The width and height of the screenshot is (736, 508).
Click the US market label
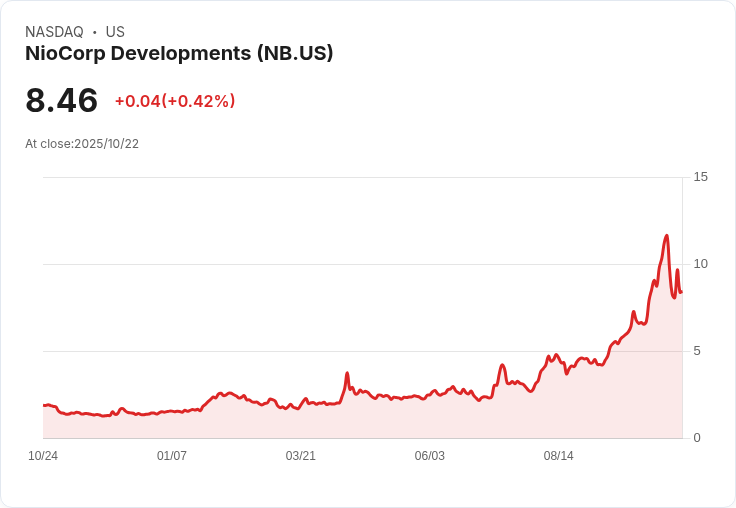115,32
